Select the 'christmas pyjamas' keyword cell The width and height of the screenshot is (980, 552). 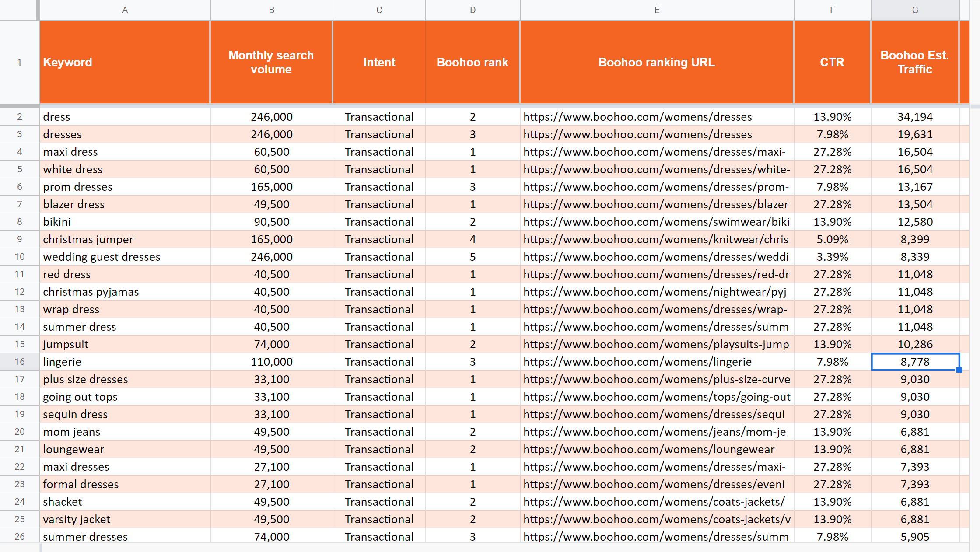[x=125, y=292]
